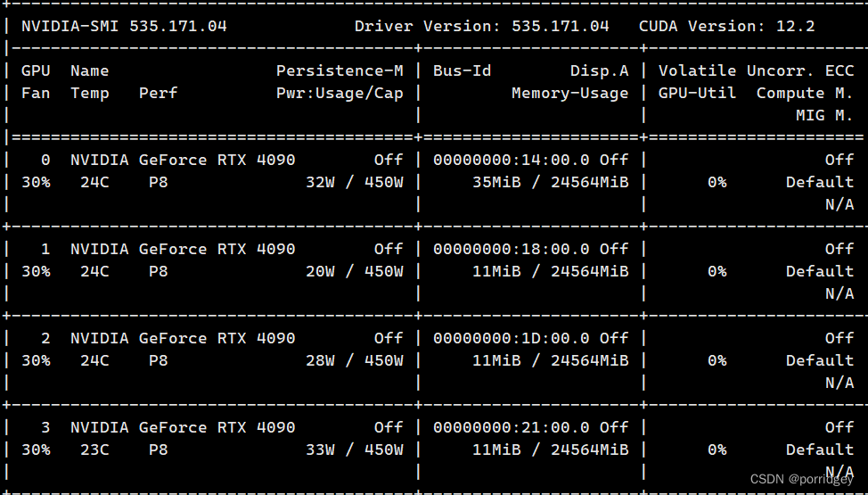Click the 20W / 450W power value
The width and height of the screenshot is (868, 495).
[x=355, y=272]
